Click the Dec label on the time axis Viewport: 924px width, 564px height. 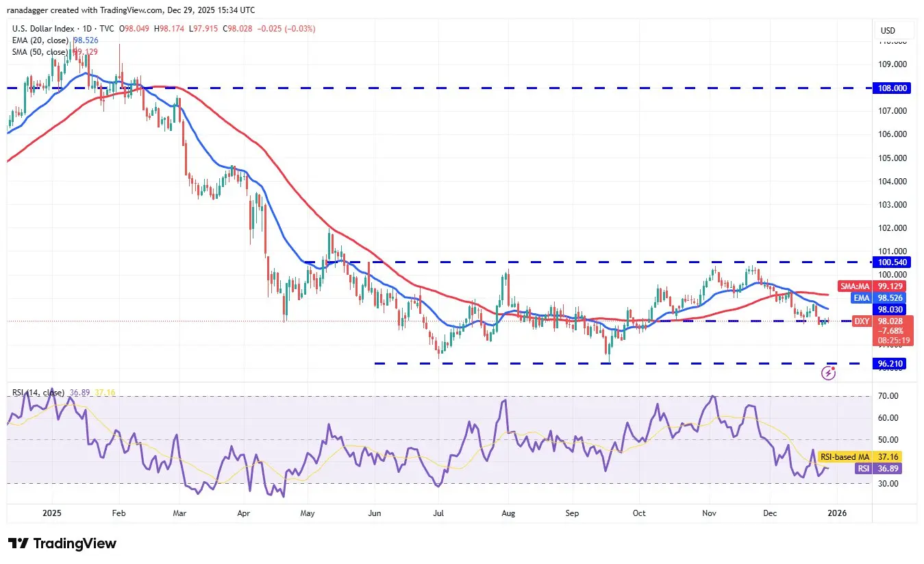click(770, 513)
